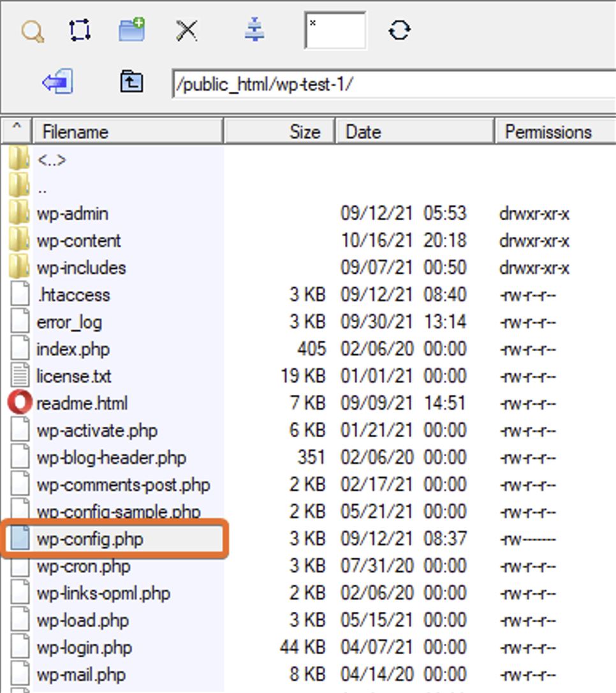Select the wp-mail.php file
The image size is (616, 693).
(81, 675)
